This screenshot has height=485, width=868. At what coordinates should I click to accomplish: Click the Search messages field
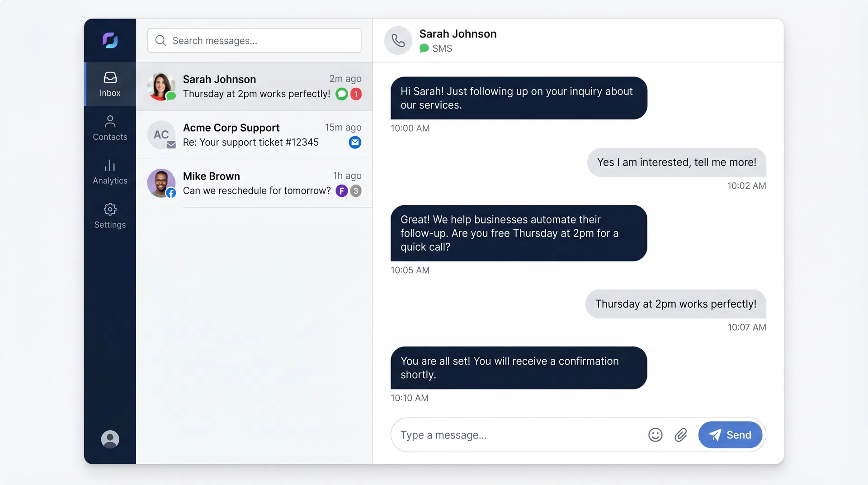click(254, 40)
